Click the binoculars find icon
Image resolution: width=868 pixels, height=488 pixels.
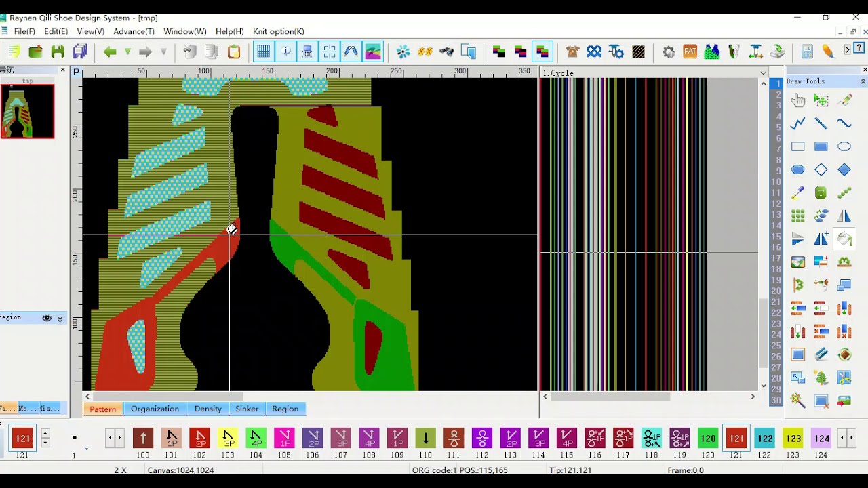(x=446, y=52)
